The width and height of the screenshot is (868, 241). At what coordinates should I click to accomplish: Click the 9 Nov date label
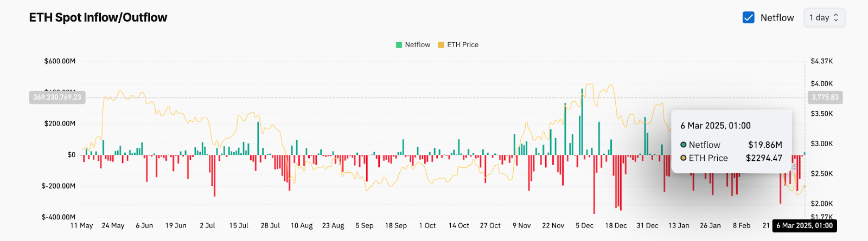click(x=522, y=225)
